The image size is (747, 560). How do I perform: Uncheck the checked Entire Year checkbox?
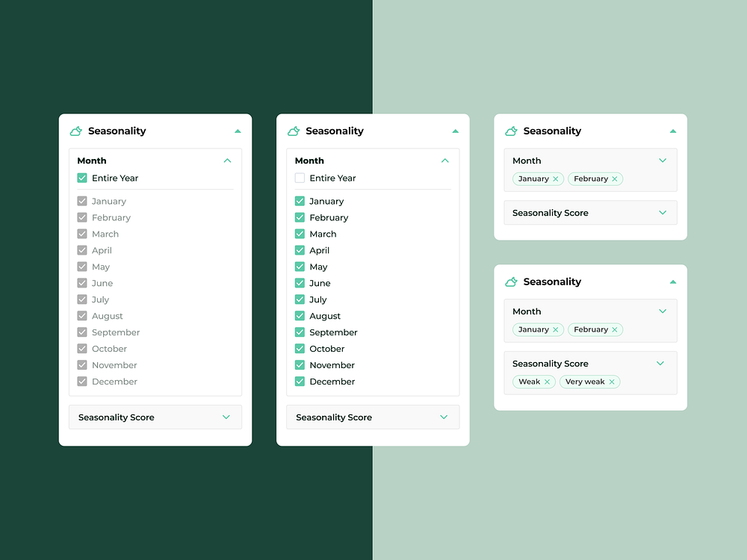coord(82,178)
